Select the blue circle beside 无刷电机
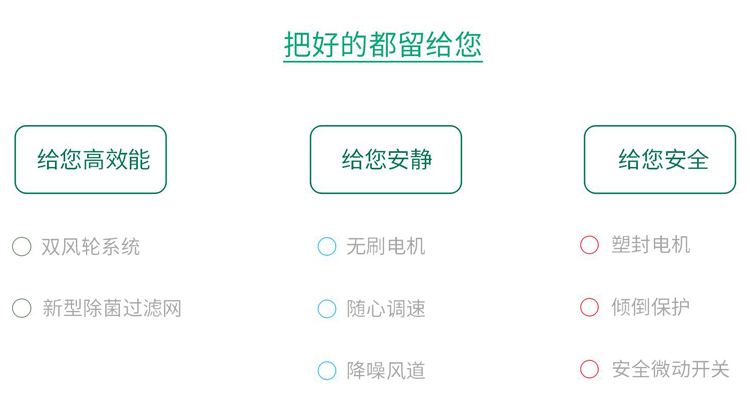The width and height of the screenshot is (750, 412). click(x=327, y=247)
